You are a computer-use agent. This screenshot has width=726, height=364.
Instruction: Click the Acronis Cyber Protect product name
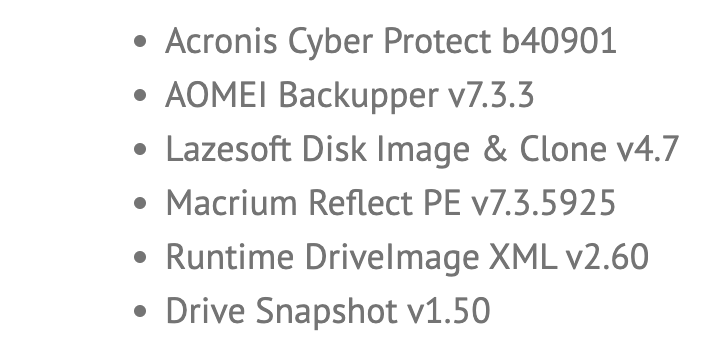coord(328,42)
